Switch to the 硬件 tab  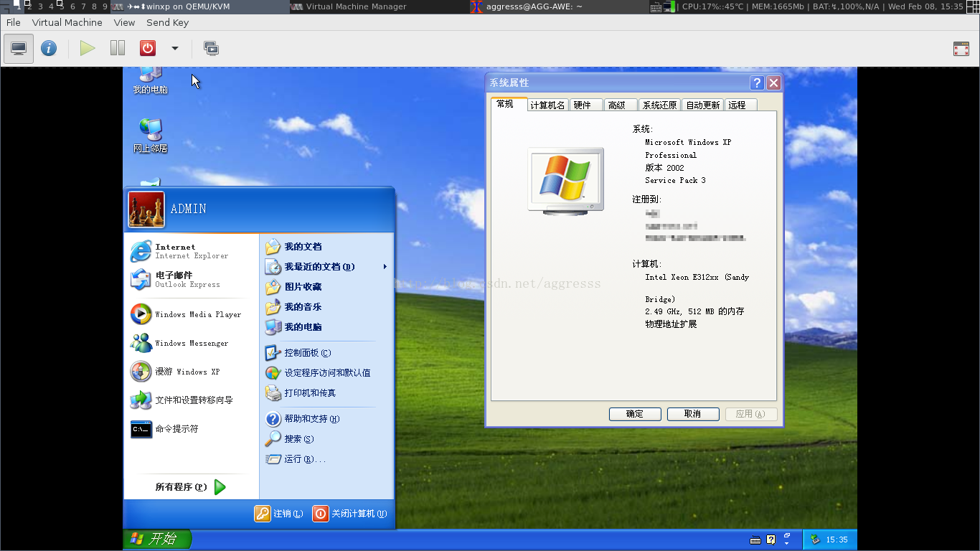tap(586, 105)
